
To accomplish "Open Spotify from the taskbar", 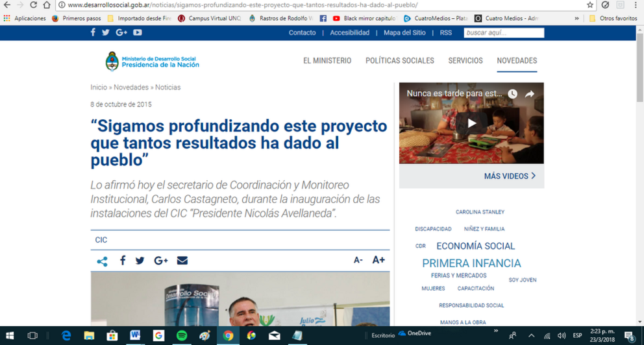I will pyautogui.click(x=182, y=335).
